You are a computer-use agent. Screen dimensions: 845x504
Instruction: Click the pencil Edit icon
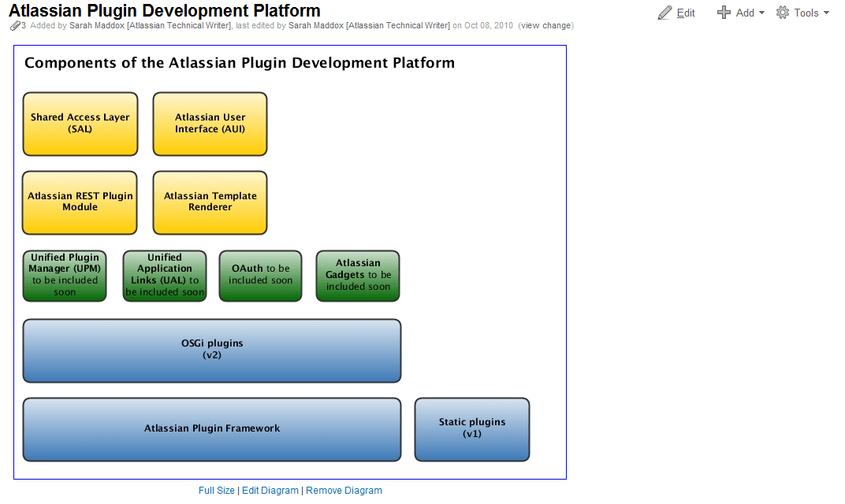pos(665,13)
